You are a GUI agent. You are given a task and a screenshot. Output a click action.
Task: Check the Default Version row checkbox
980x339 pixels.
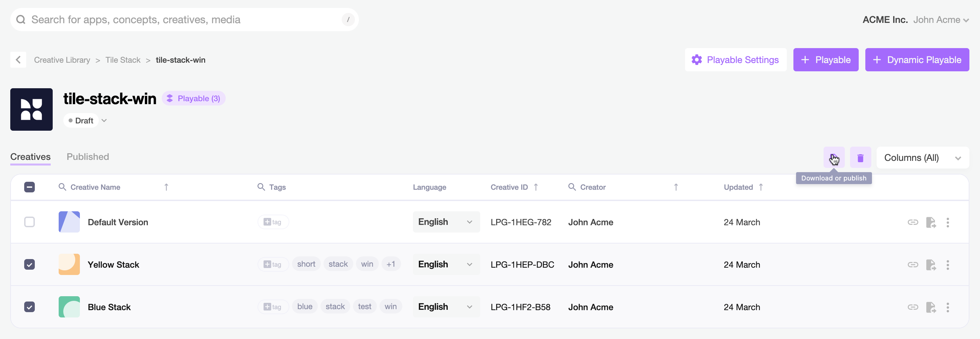point(30,222)
